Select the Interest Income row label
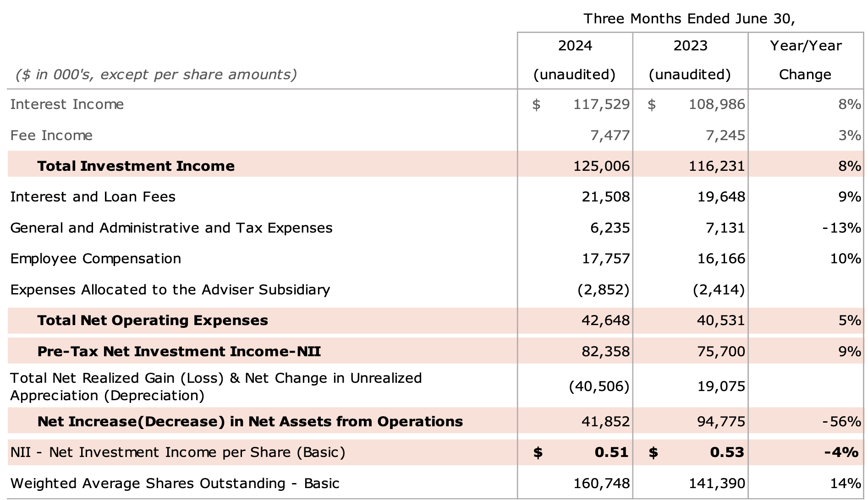 pyautogui.click(x=66, y=104)
